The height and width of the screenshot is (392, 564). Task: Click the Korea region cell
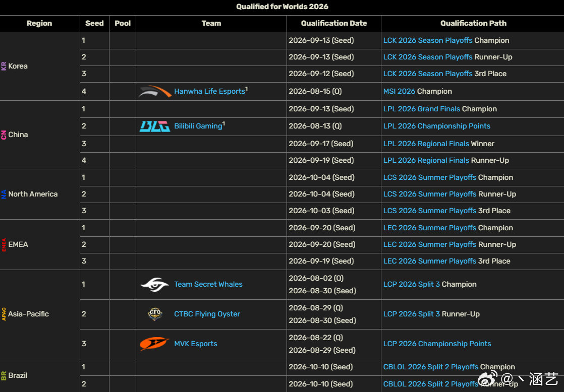39,66
